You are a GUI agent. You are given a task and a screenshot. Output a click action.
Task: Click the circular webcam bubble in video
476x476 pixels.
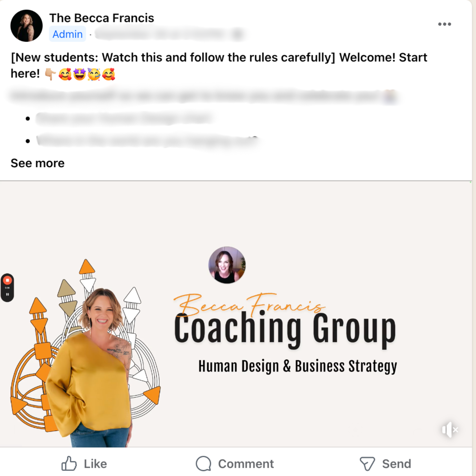click(x=227, y=265)
